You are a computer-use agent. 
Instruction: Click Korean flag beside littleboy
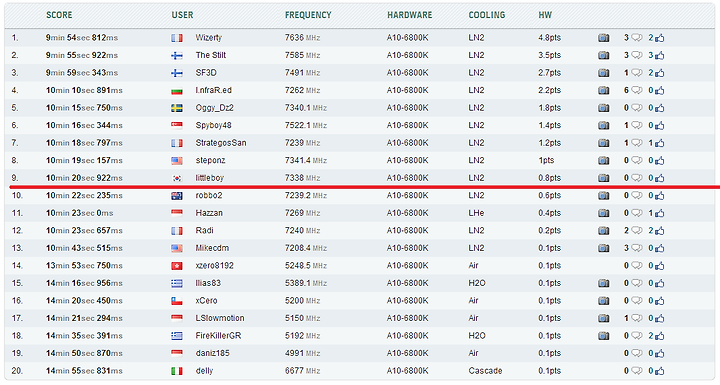pyautogui.click(x=177, y=178)
